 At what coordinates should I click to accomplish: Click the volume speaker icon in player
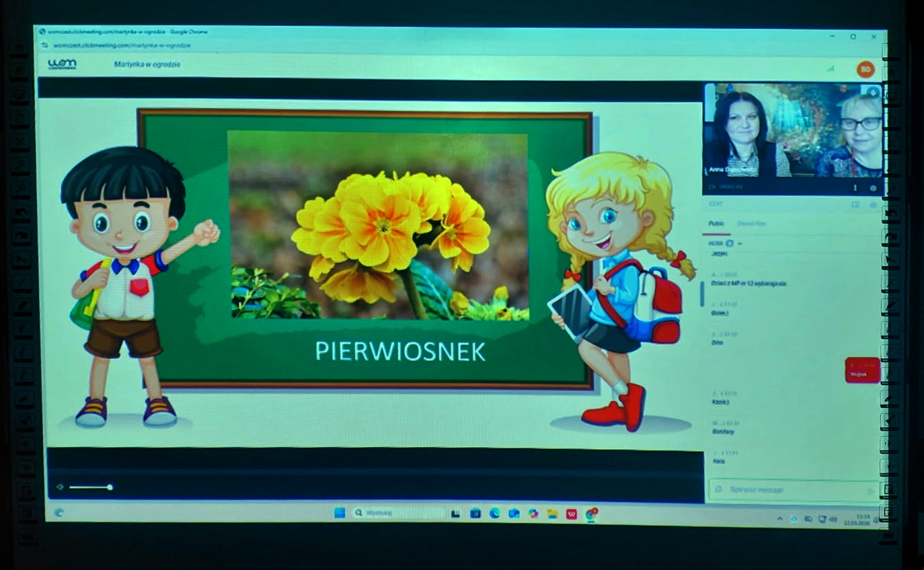(x=60, y=487)
